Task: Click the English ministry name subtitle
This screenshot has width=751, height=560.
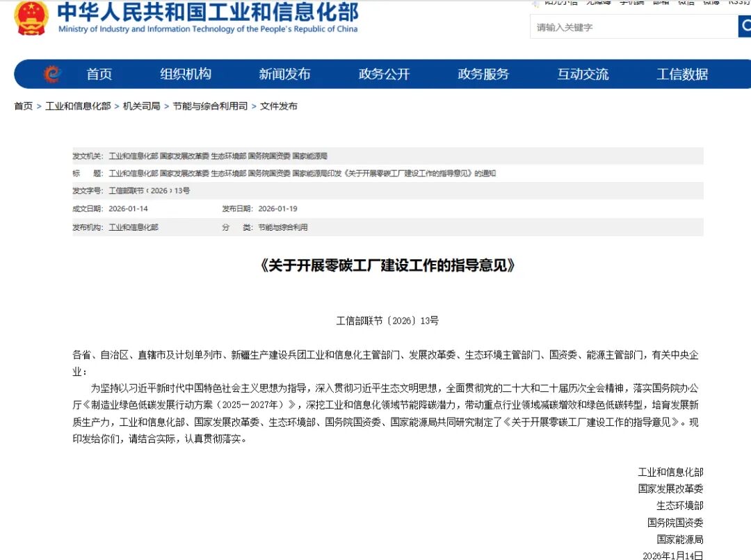Action: point(208,29)
